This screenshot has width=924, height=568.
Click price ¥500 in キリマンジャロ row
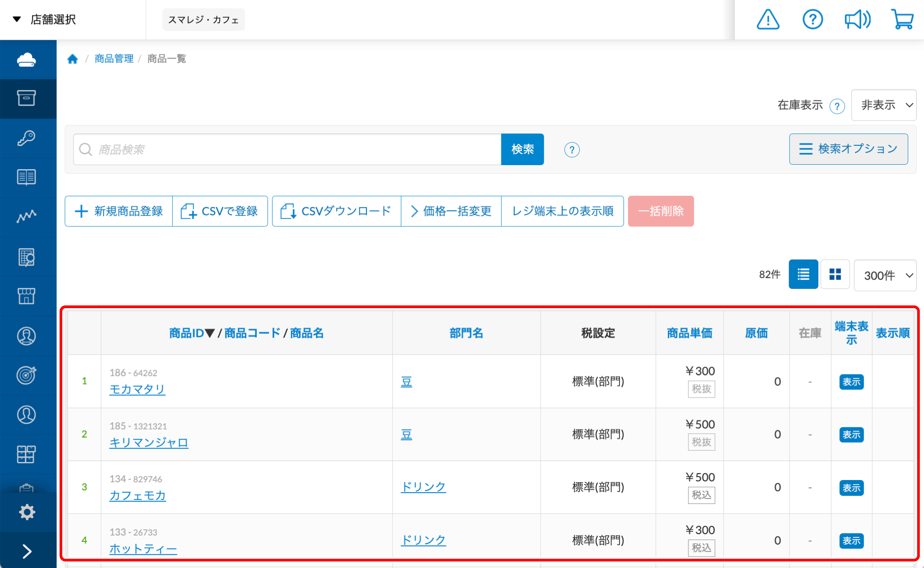700,424
